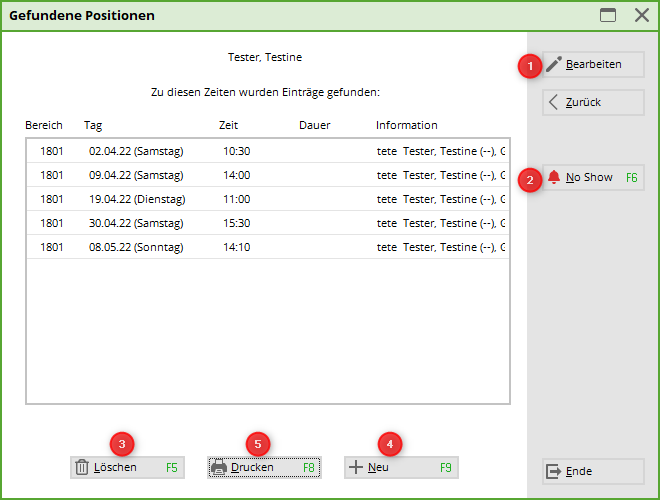
Task: Close the Gefundene Positionen dialog
Action: [x=641, y=15]
